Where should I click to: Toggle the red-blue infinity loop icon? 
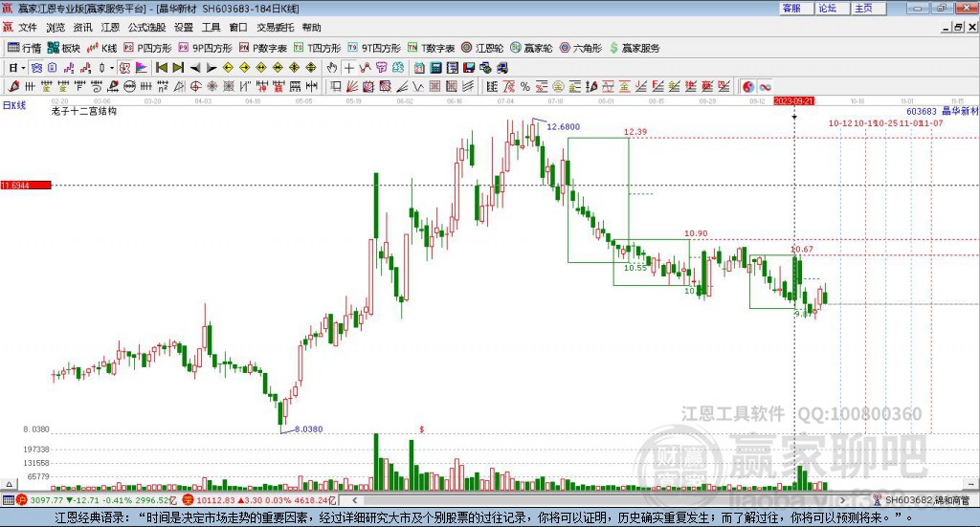coord(765,87)
